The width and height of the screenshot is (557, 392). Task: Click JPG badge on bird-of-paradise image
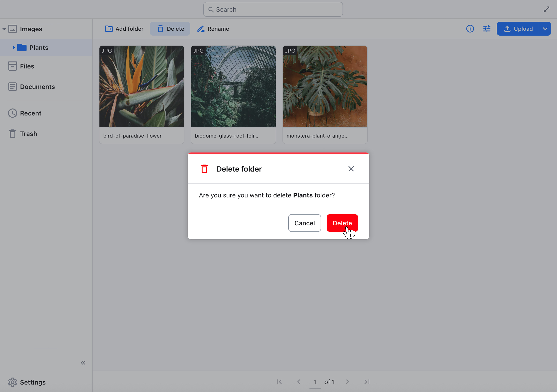pyautogui.click(x=107, y=51)
